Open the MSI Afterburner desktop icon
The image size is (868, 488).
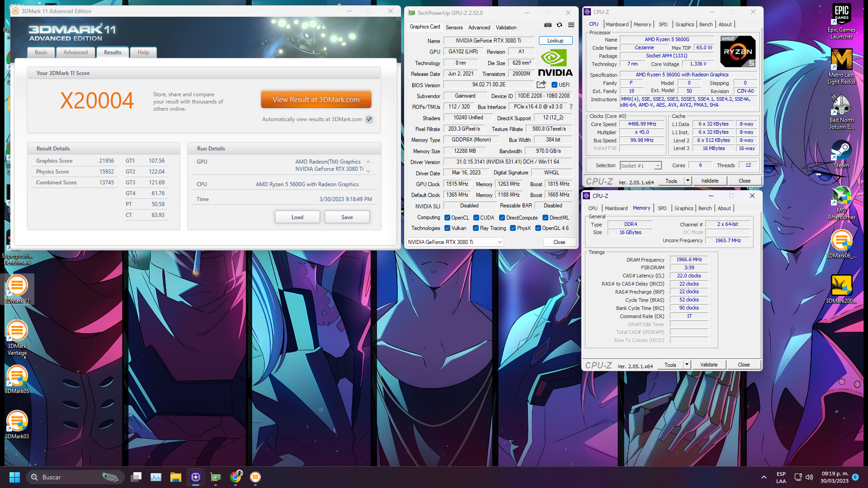click(841, 202)
